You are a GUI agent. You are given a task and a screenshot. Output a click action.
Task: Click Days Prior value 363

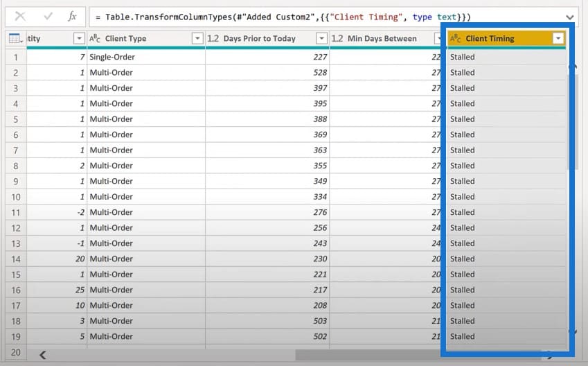point(320,150)
